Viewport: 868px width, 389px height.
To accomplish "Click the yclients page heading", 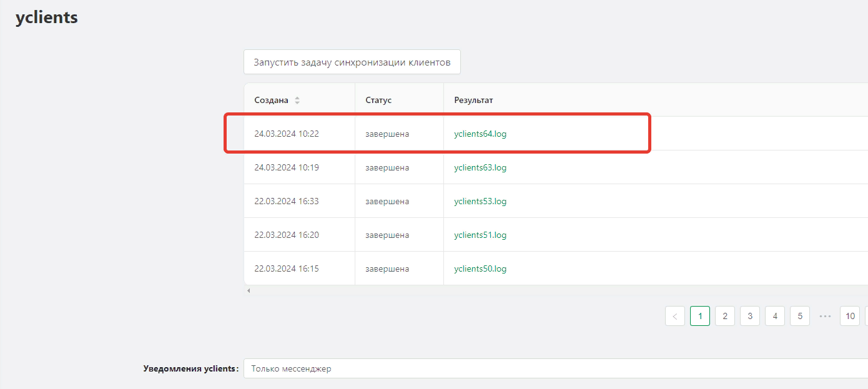I will pos(47,17).
